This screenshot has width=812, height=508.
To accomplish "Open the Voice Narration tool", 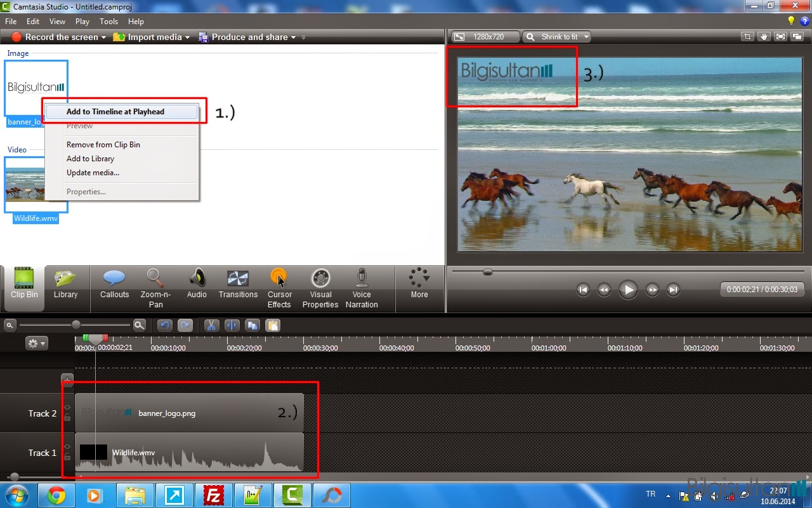I will click(362, 289).
